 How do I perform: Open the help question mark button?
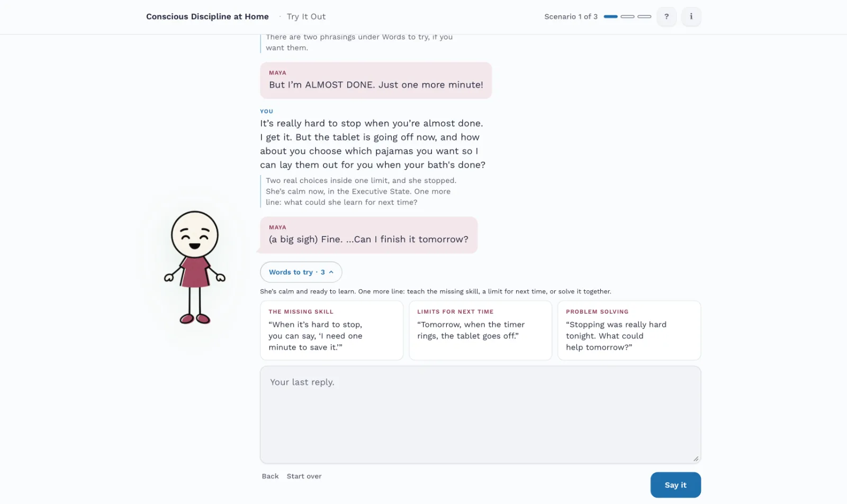point(666,16)
